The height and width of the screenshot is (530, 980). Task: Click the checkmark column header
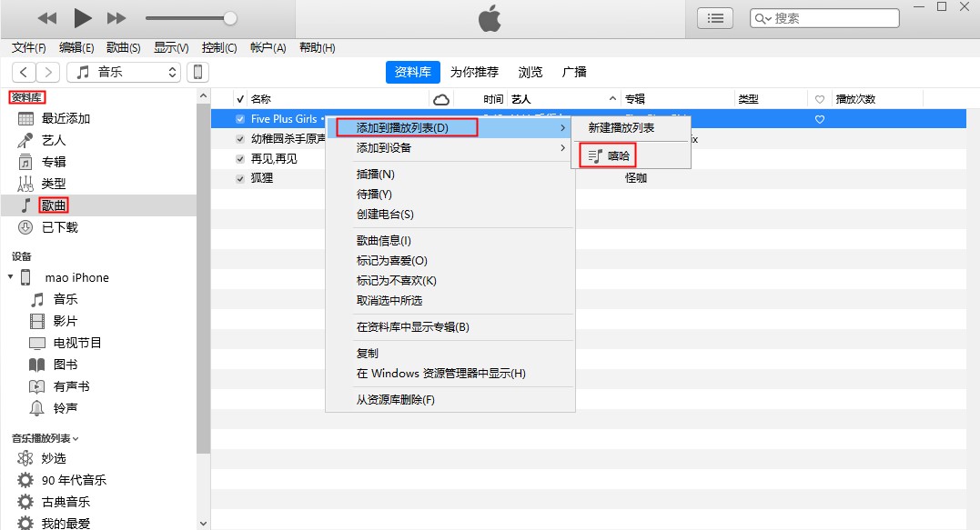coord(240,99)
